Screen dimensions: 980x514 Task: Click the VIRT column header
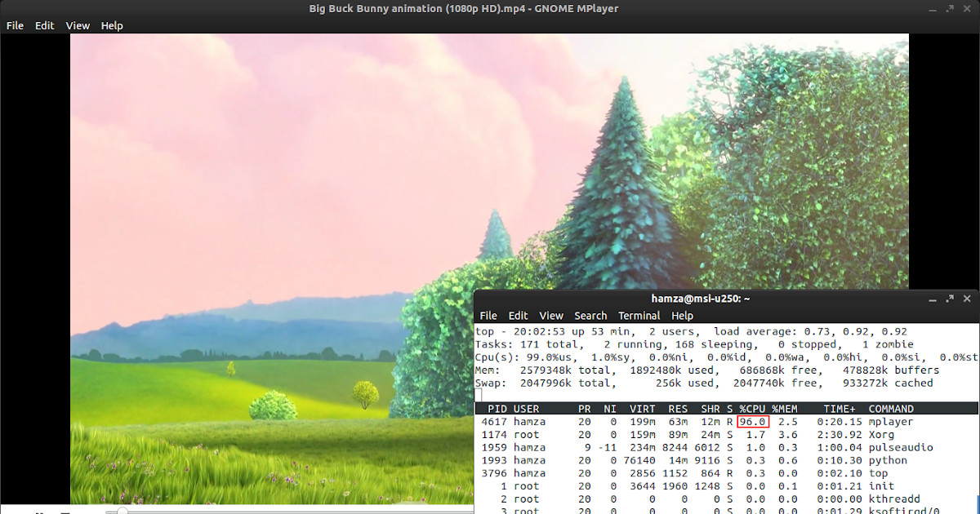point(643,409)
